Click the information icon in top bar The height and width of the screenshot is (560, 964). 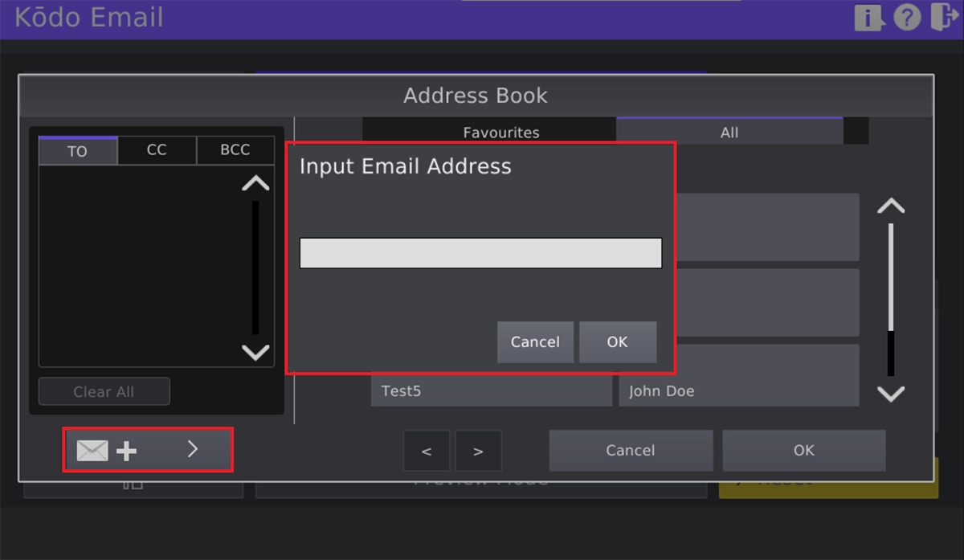[x=868, y=18]
